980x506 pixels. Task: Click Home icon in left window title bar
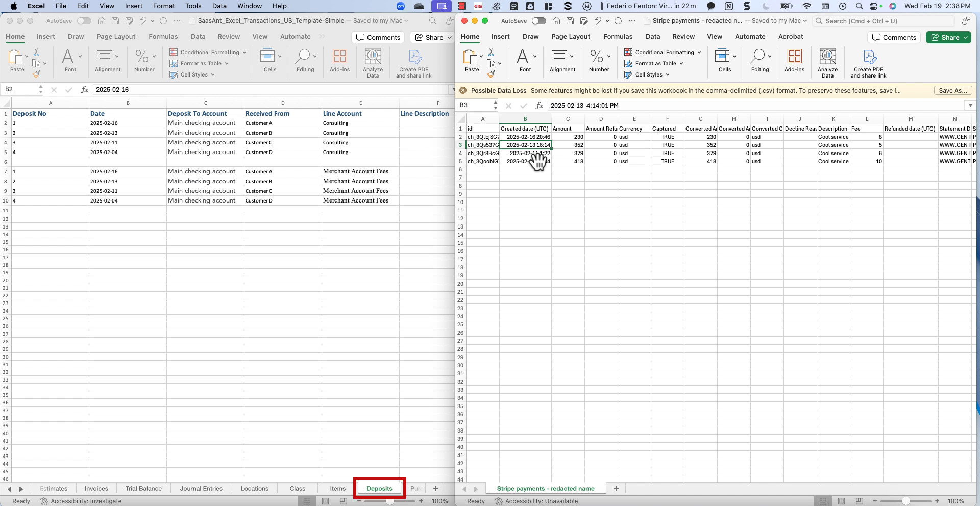click(x=102, y=21)
